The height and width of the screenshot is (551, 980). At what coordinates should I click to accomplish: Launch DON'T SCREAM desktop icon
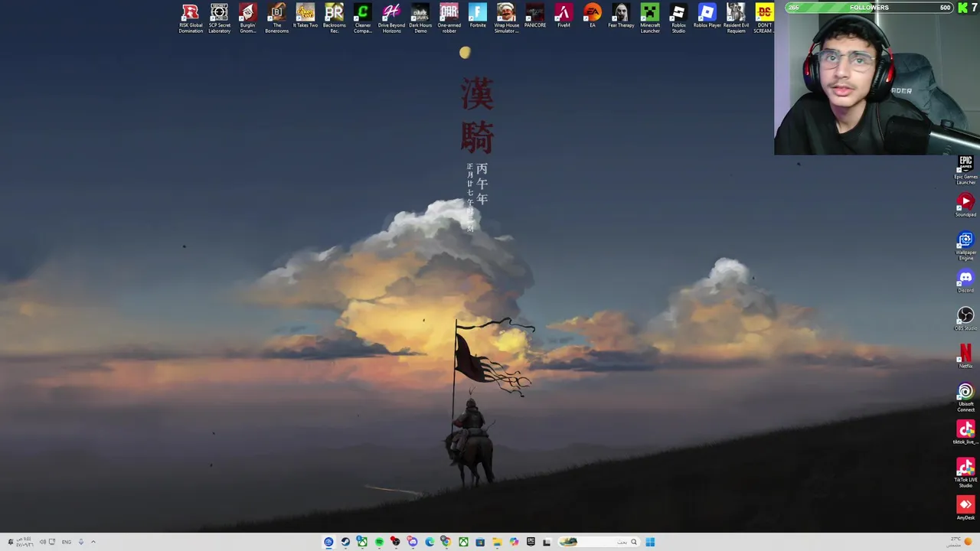coord(764,18)
